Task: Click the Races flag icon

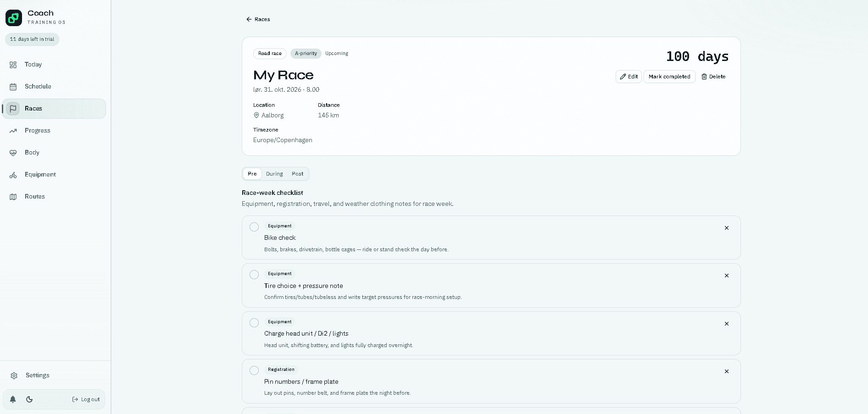Action: tap(13, 109)
